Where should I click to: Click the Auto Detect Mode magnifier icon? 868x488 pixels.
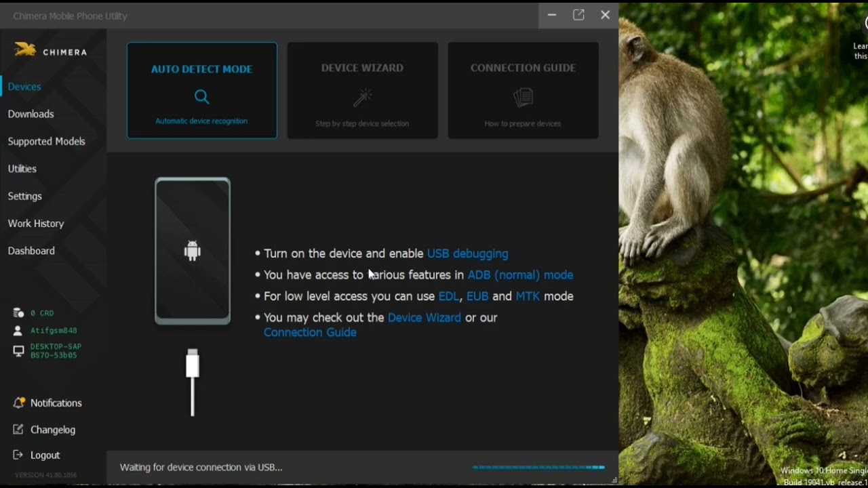click(201, 97)
